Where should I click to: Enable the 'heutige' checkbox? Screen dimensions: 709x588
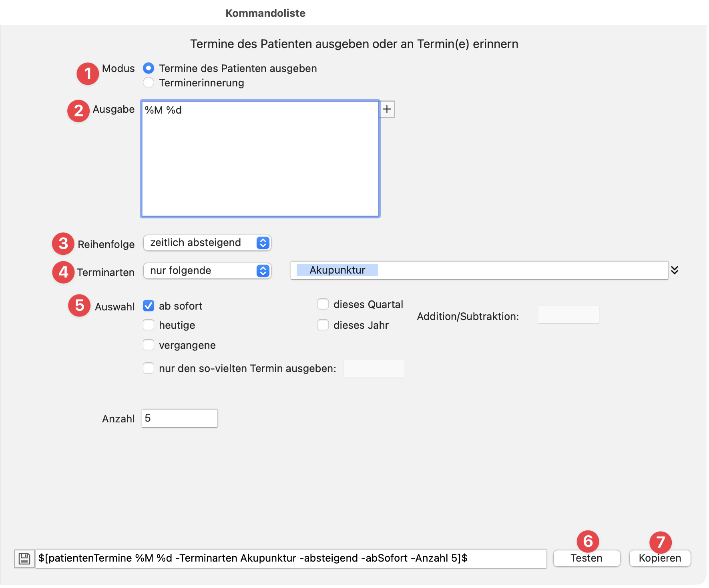click(x=149, y=325)
